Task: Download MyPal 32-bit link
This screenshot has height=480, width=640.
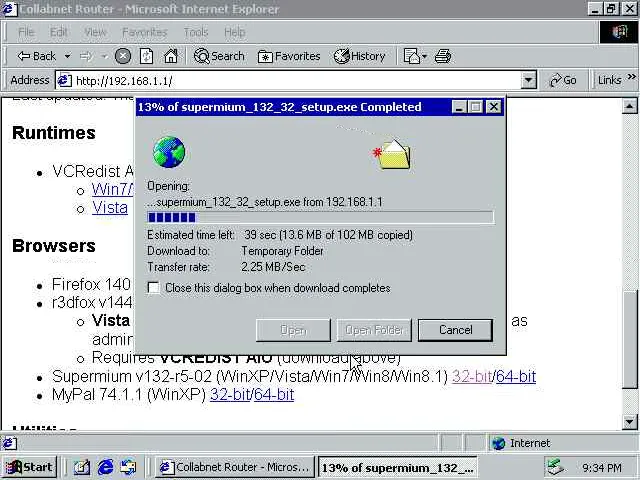Action: 229,395
